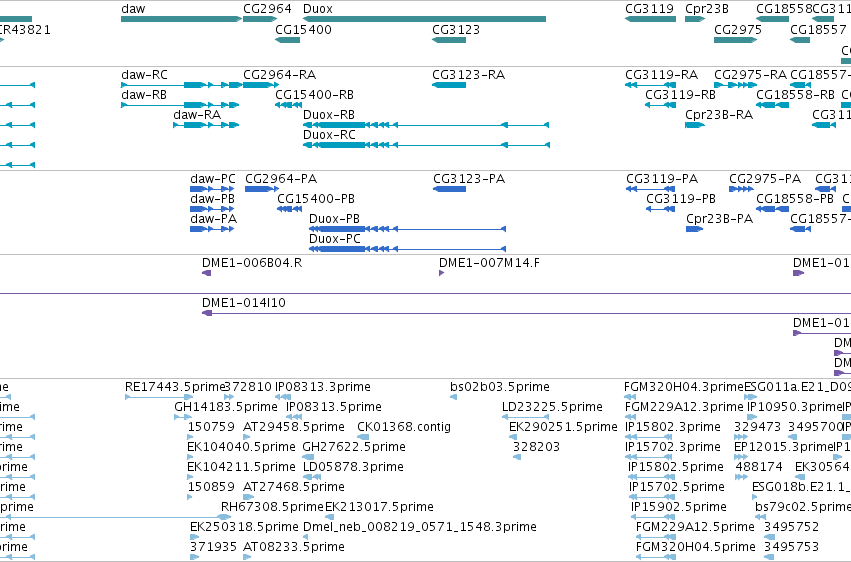Click the EK104040.5prime EST marker
The height and width of the screenshot is (562, 851).
click(190, 458)
